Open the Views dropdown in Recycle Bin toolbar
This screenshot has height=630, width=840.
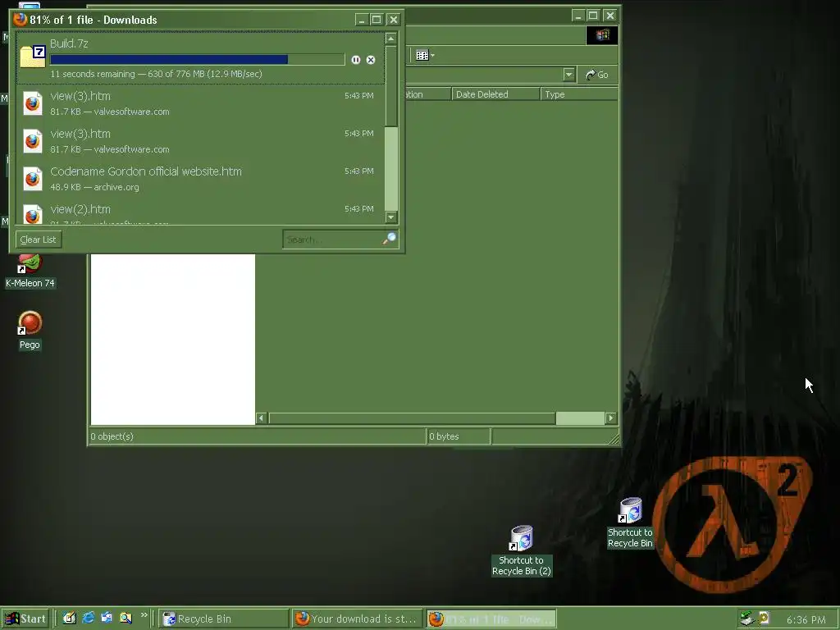(x=426, y=55)
